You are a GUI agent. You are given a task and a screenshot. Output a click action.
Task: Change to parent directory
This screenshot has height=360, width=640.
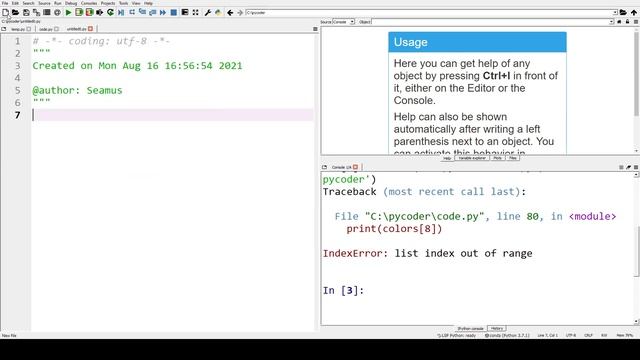pos(634,13)
